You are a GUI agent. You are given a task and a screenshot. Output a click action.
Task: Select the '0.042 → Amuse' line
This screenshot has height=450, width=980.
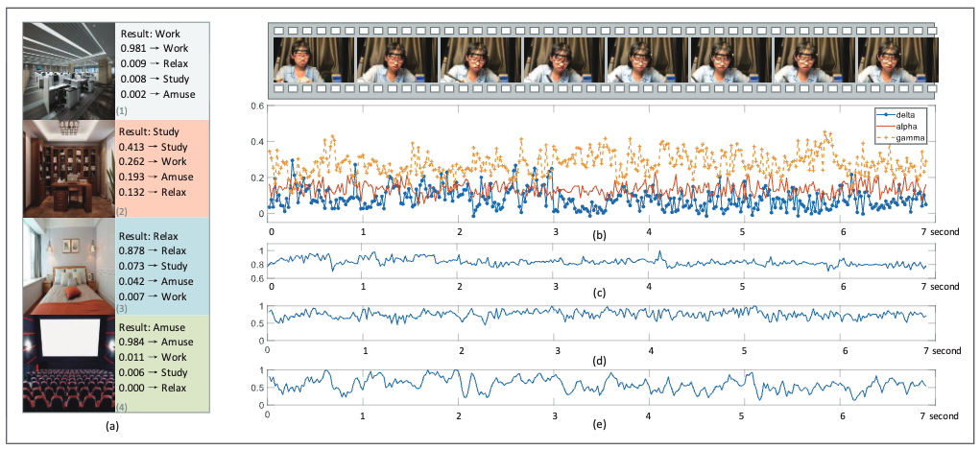[x=157, y=281]
